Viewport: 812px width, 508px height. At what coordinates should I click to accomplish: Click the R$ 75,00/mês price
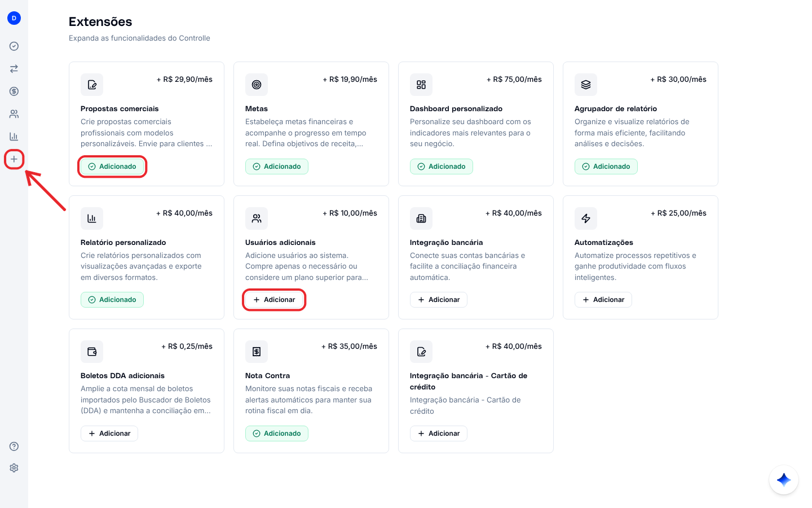[514, 80]
